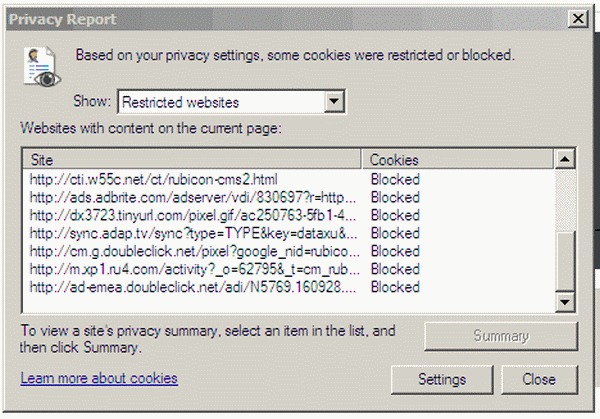Click the list scroll up arrow
Screen dimensions: 600x419
[565, 159]
